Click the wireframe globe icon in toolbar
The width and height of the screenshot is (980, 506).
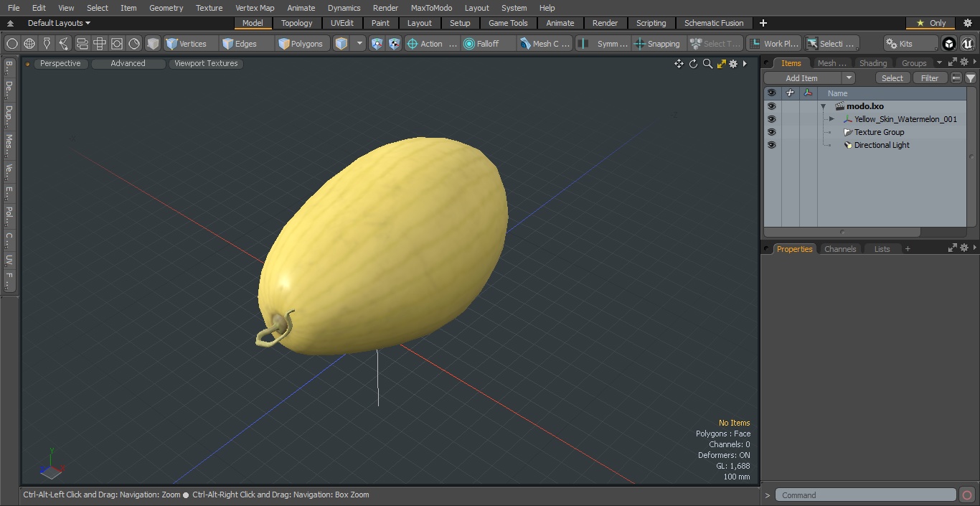click(x=29, y=44)
